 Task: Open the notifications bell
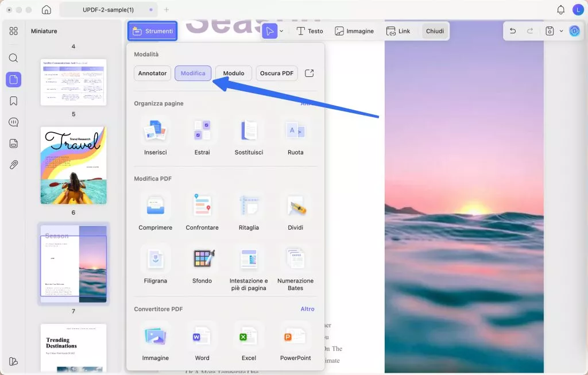(x=560, y=10)
